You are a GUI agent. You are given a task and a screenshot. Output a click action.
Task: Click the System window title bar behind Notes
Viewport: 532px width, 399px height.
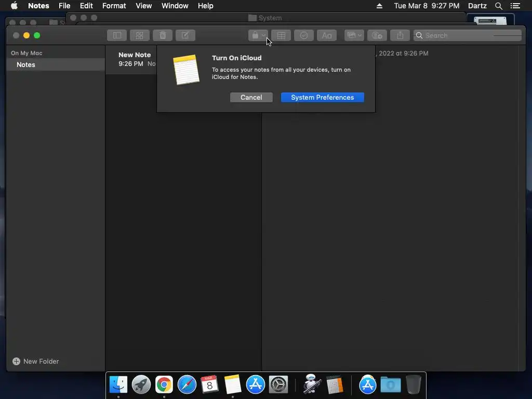click(x=265, y=18)
